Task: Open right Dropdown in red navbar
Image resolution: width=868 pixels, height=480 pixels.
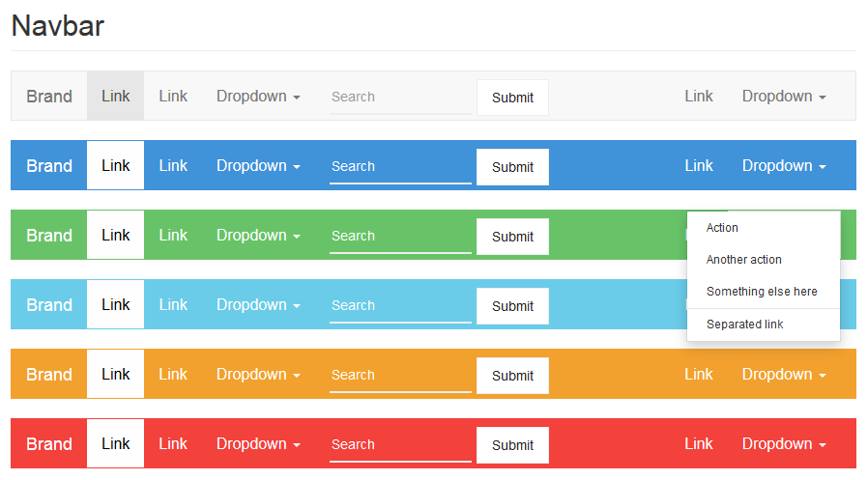Action: coord(784,443)
